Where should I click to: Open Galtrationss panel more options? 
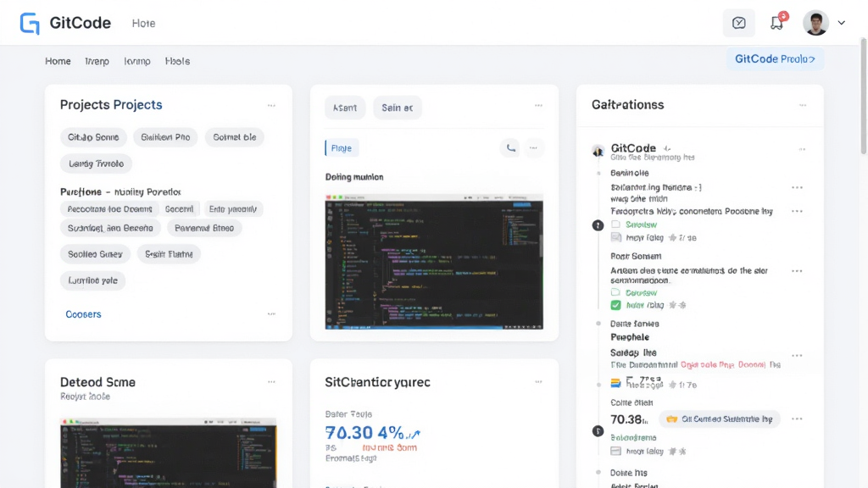803,105
